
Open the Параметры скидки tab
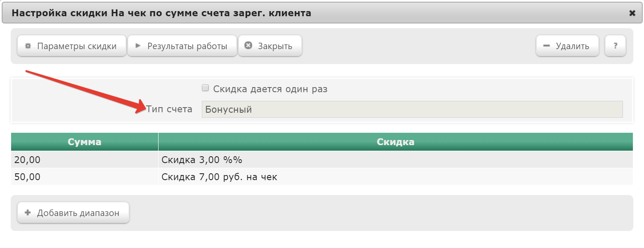72,46
